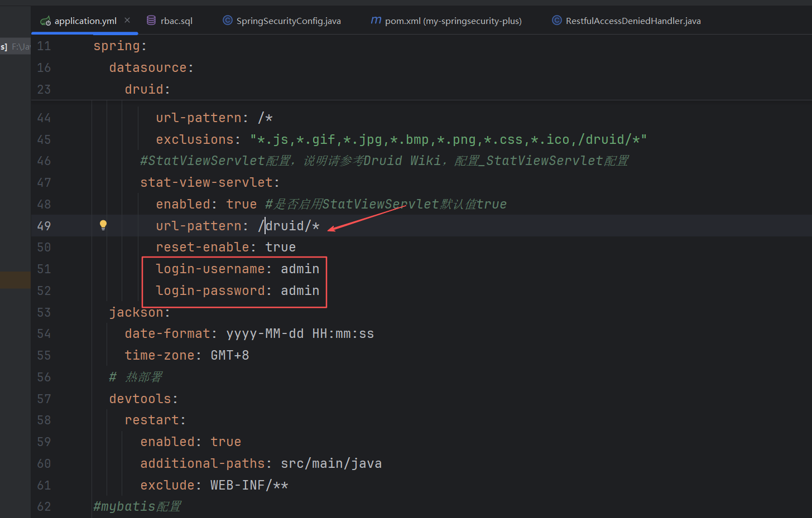
Task: Click the 'time-zone: GMT+8' line
Action: coord(187,355)
